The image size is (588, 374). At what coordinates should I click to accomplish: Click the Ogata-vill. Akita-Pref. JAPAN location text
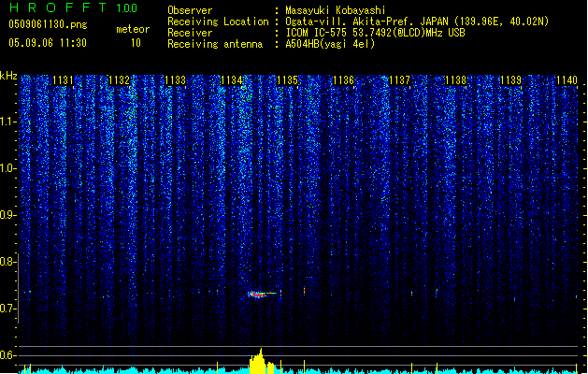click(x=417, y=22)
